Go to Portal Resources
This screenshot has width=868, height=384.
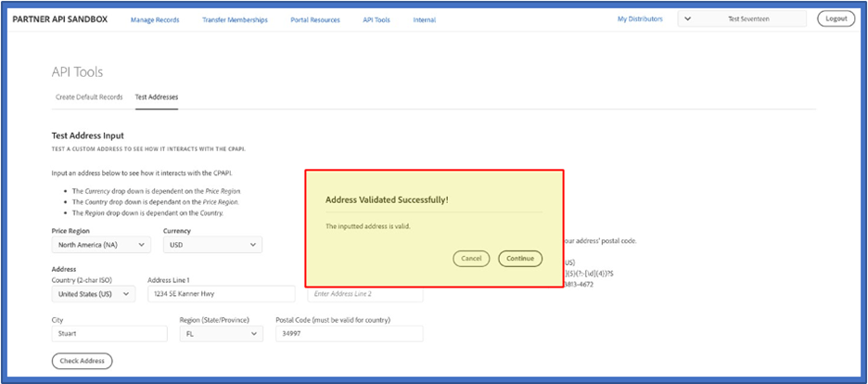pyautogui.click(x=315, y=19)
